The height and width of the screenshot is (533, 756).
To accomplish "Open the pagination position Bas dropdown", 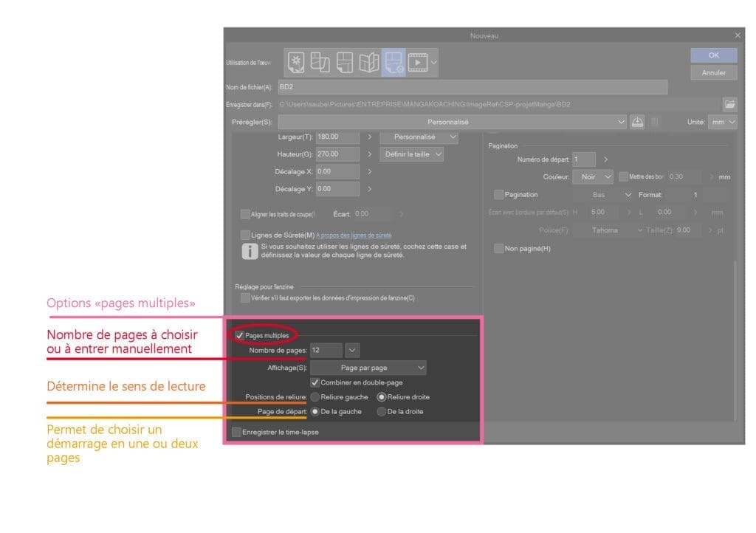I will click(602, 195).
